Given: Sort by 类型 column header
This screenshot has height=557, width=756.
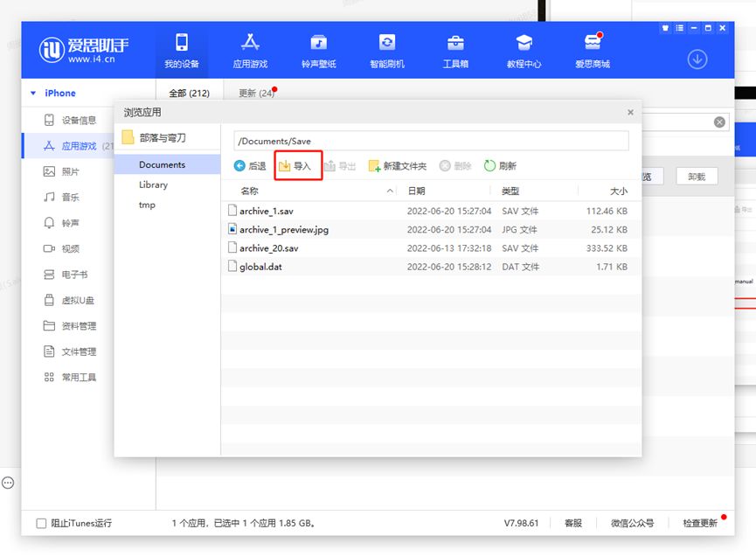Looking at the screenshot, I should click(510, 191).
